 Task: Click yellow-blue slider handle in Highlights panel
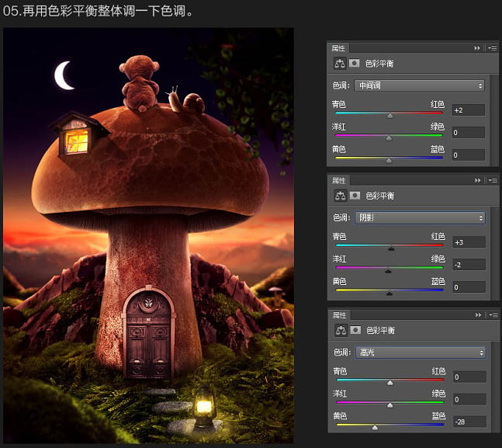[375, 427]
